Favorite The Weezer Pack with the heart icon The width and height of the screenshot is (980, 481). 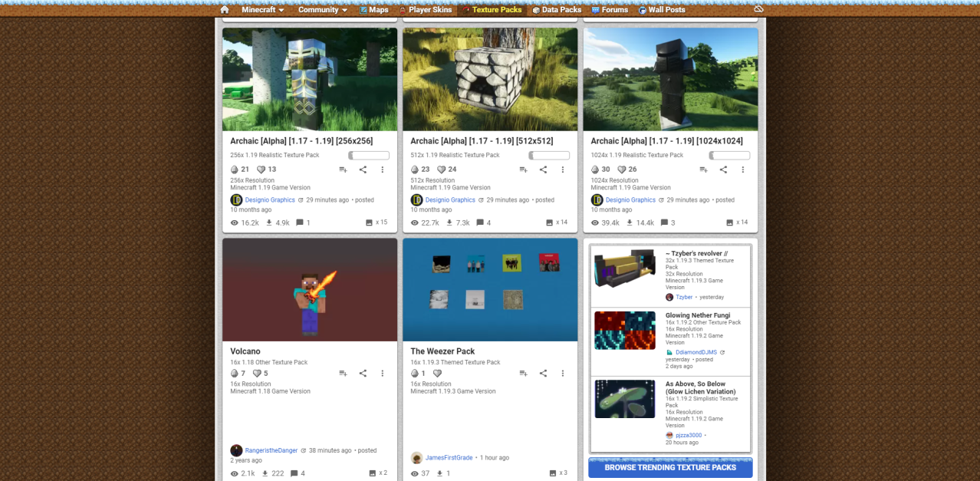436,373
